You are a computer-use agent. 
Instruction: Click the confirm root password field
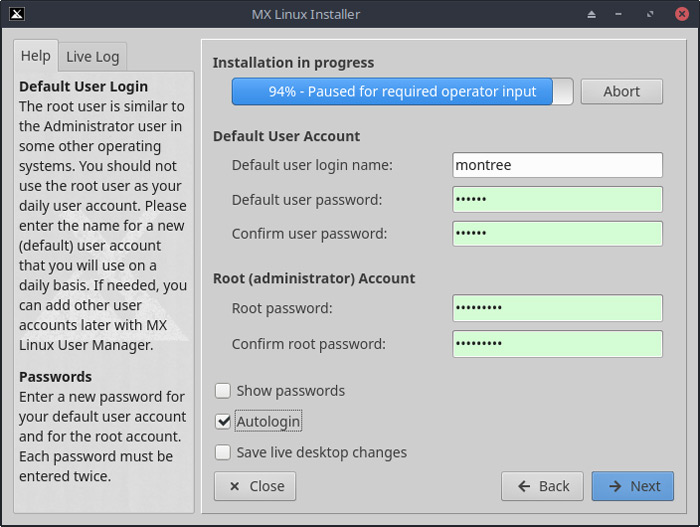pyautogui.click(x=557, y=344)
